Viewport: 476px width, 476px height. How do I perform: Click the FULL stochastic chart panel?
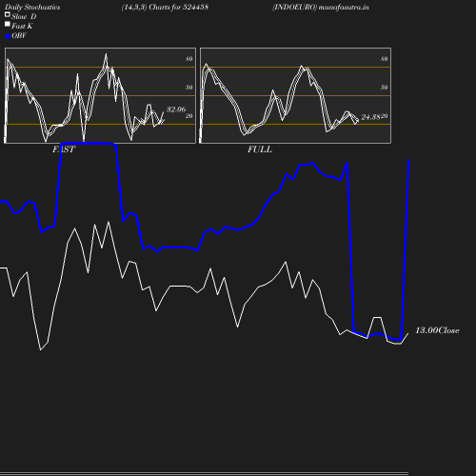tap(295, 95)
